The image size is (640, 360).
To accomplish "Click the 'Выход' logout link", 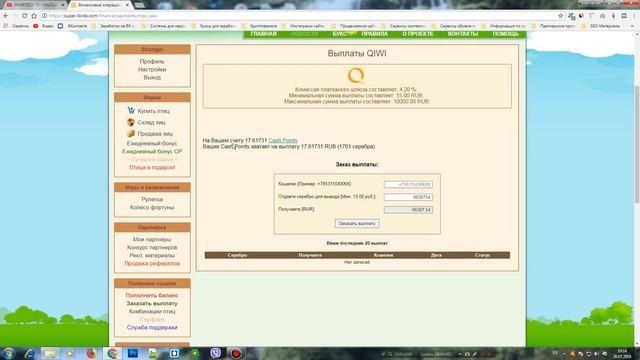I will click(x=152, y=77).
